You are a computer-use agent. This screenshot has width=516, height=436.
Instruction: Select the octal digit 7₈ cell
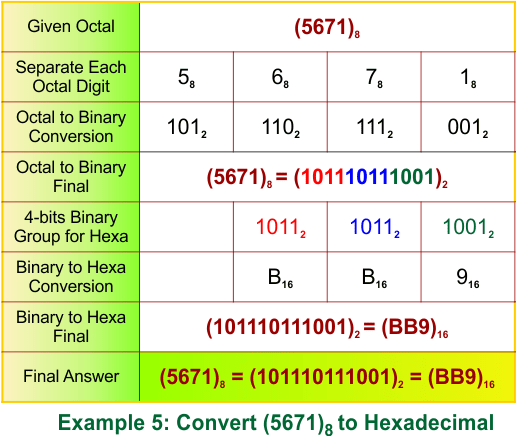[x=374, y=77]
